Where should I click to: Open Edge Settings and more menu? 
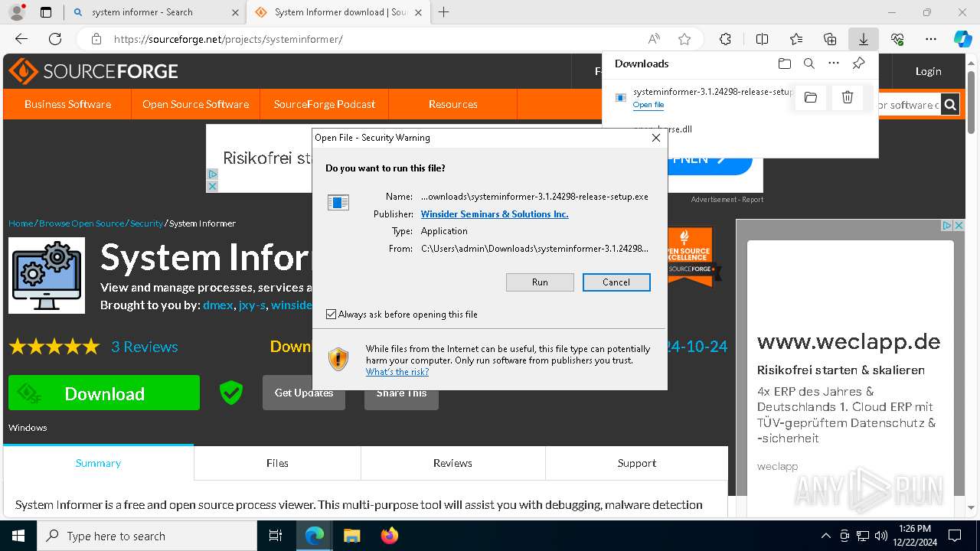coord(931,39)
